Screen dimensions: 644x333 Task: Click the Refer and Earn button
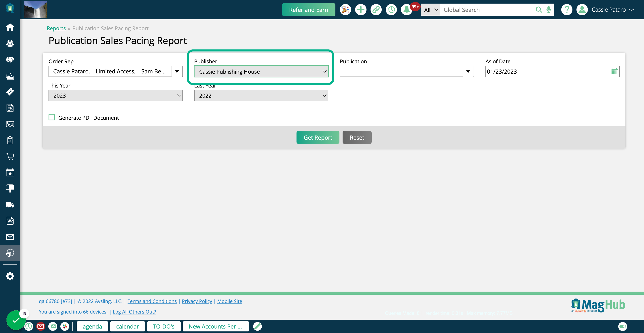(x=308, y=9)
